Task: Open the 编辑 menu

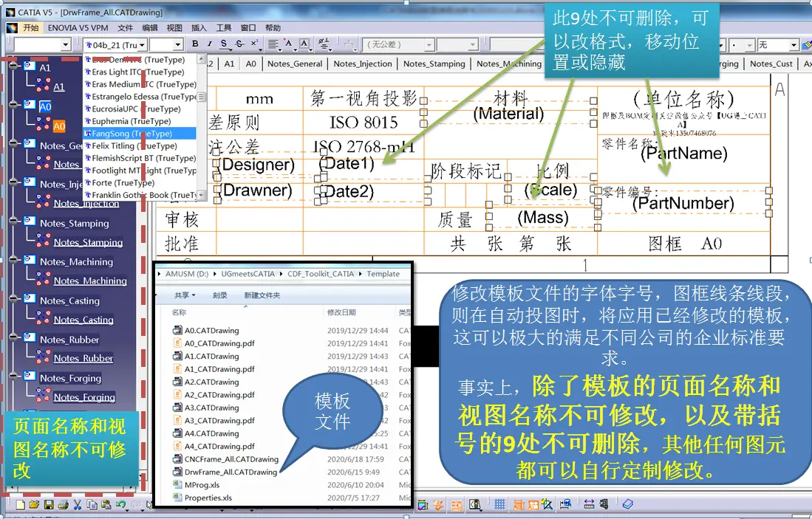Action: 150,28
